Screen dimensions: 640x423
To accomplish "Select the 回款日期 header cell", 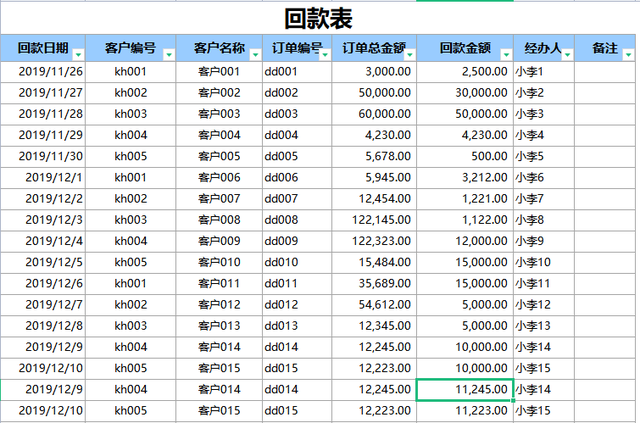I will (43, 48).
